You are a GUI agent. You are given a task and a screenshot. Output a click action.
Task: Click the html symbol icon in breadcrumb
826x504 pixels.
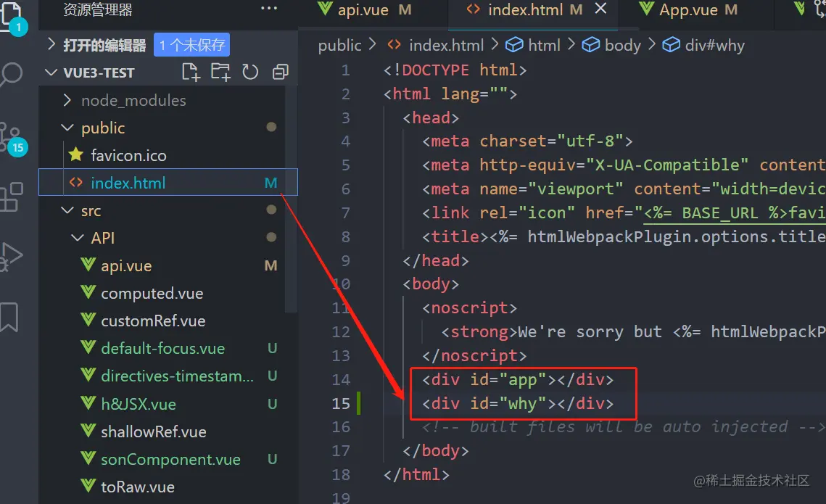pyautogui.click(x=514, y=45)
